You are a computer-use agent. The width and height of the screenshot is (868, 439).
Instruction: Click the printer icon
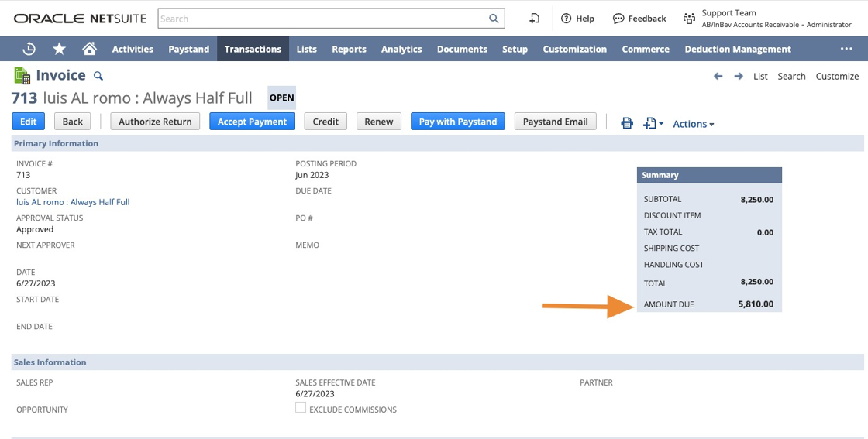tap(627, 123)
